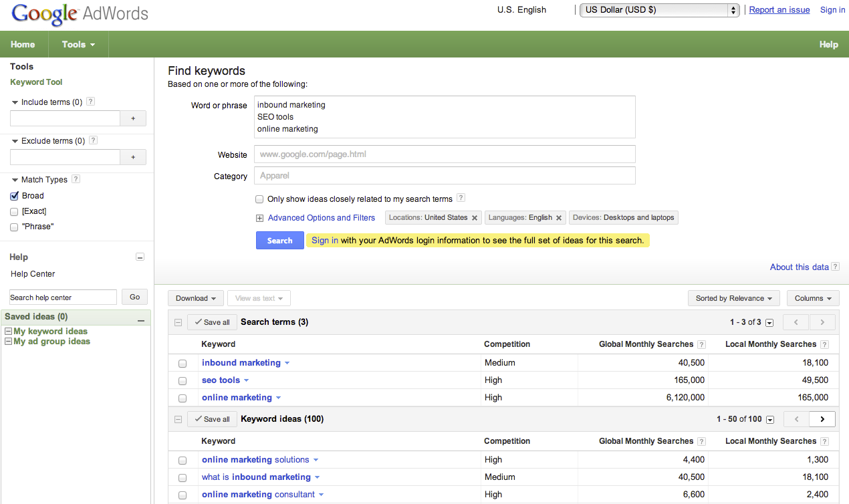Show help for Local Monthly Searches in Keyword ideas

824,442
